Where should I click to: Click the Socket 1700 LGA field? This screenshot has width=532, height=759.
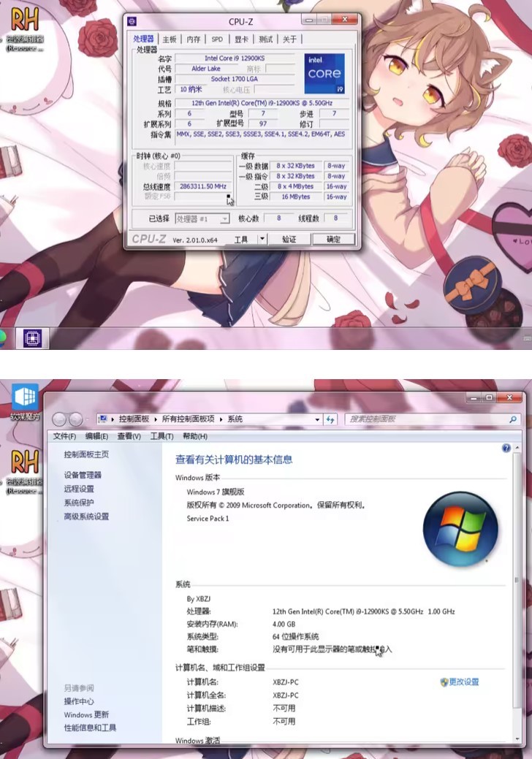tap(235, 79)
